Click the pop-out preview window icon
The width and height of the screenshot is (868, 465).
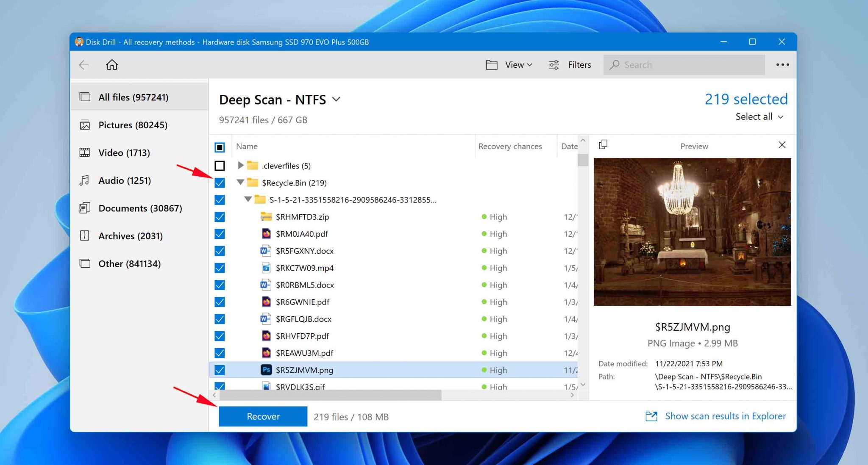pyautogui.click(x=603, y=145)
